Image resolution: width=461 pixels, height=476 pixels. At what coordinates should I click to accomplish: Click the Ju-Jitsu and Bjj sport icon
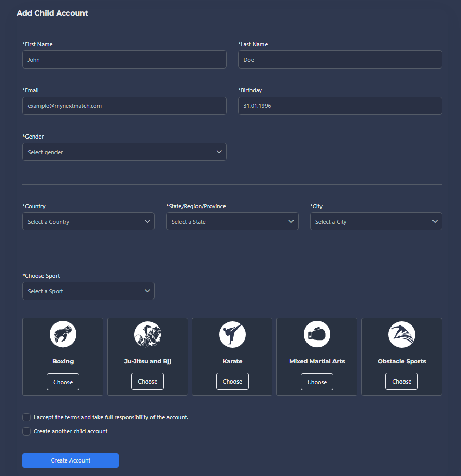148,334
